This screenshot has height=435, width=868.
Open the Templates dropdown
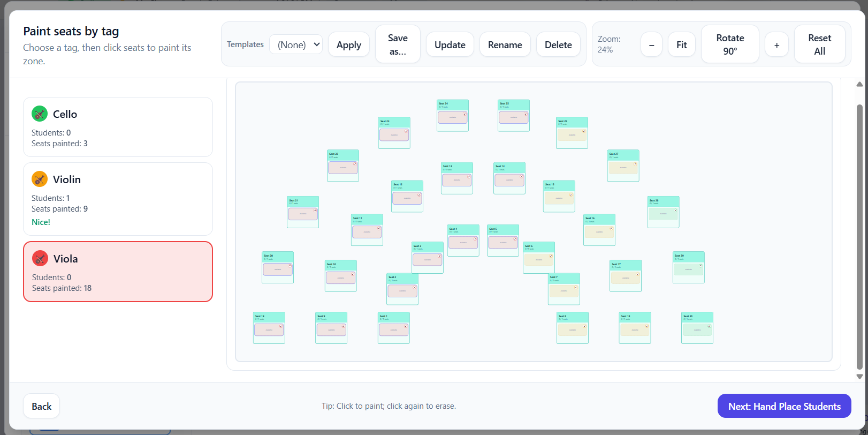click(x=296, y=44)
